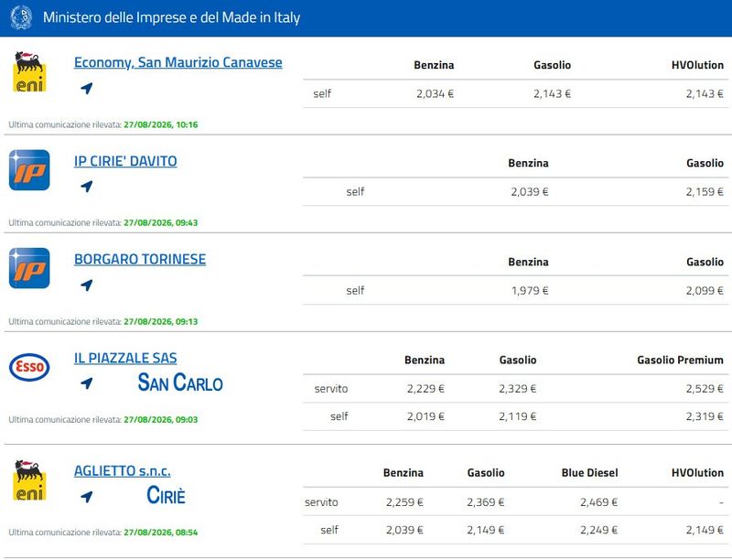This screenshot has width=732, height=560.
Task: Click the IP logo beside IP CIRIE' DAVITO
Action: [x=29, y=170]
